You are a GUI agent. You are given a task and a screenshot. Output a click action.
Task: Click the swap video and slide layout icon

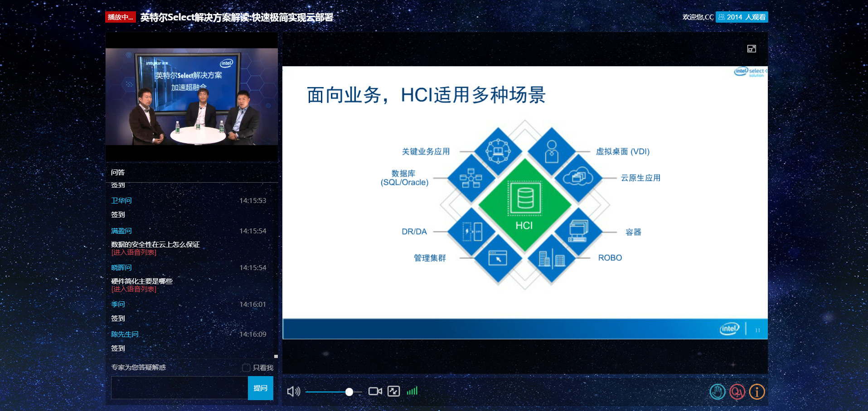393,391
